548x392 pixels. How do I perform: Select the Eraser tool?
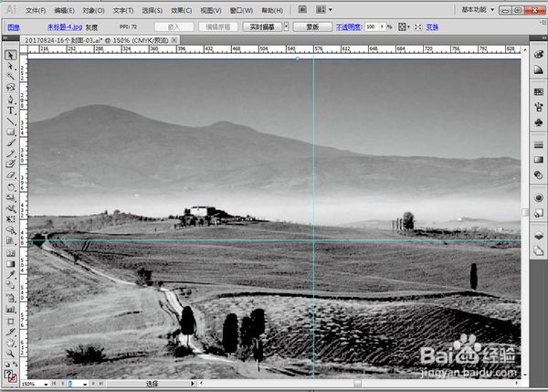[10, 175]
